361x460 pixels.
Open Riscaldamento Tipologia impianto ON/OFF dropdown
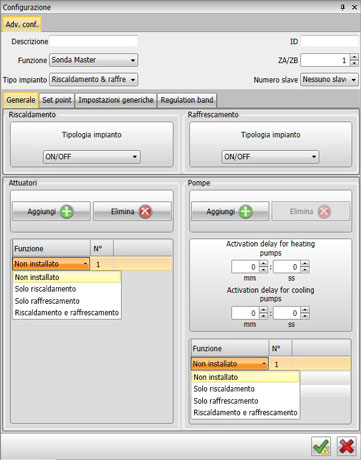click(x=92, y=157)
